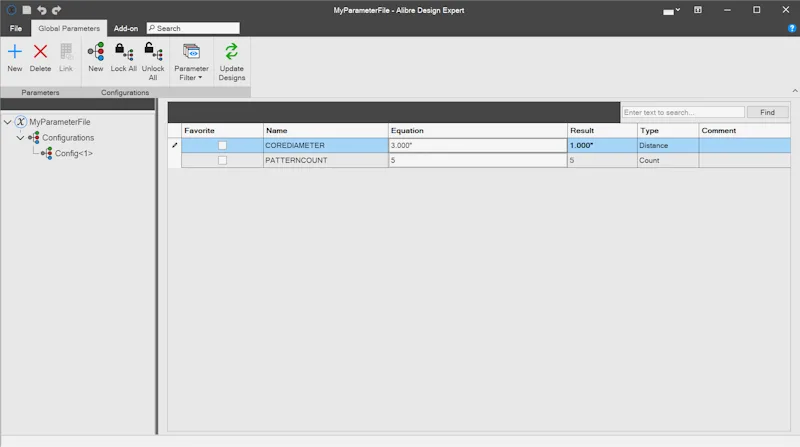Screen dimensions: 800x447
Task: Open the Parameter Filter dropdown
Action: point(191,62)
